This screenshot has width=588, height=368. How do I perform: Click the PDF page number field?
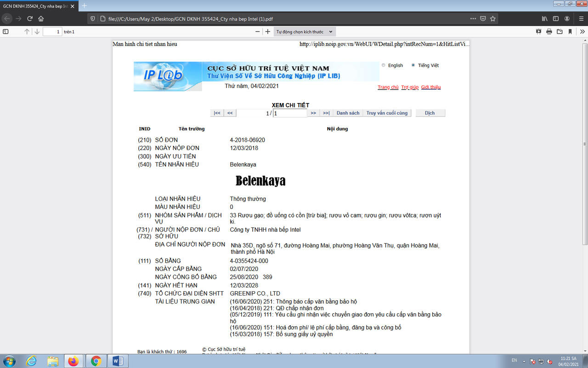(x=52, y=32)
